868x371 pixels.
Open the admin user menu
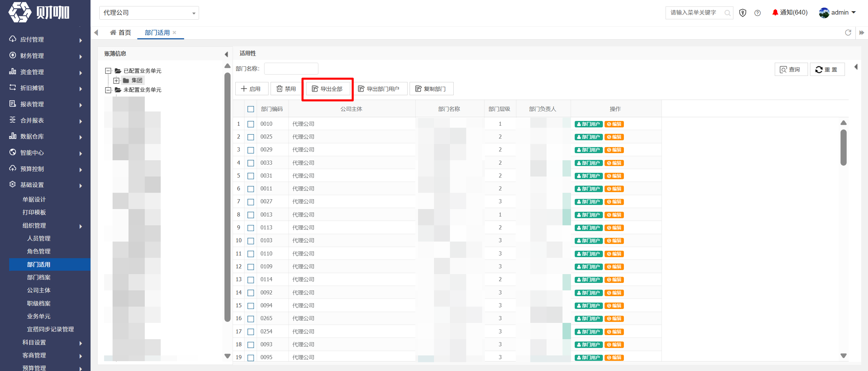[837, 13]
